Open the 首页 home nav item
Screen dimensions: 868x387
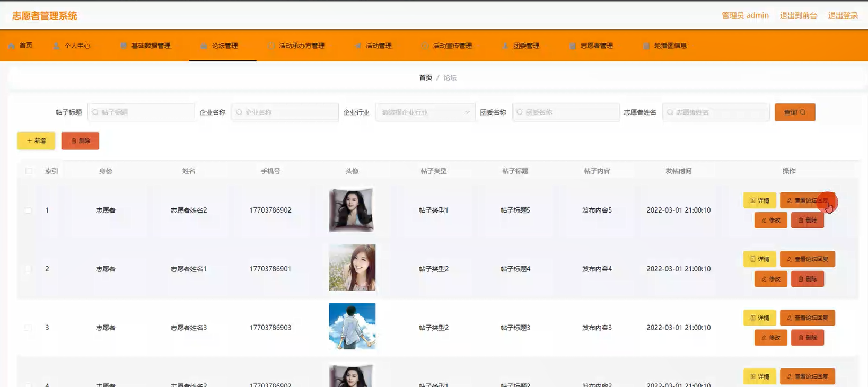pyautogui.click(x=21, y=46)
